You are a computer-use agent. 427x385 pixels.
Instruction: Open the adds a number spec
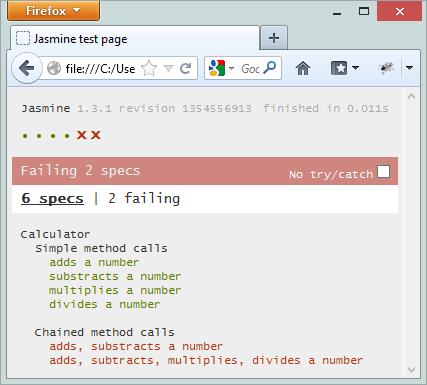coord(94,262)
